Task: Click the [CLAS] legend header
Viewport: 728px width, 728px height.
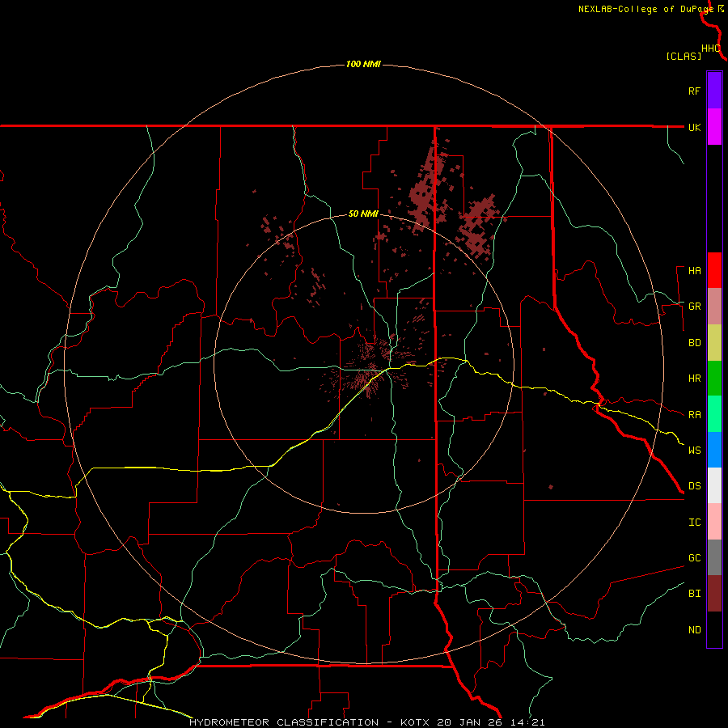Action: (x=684, y=56)
